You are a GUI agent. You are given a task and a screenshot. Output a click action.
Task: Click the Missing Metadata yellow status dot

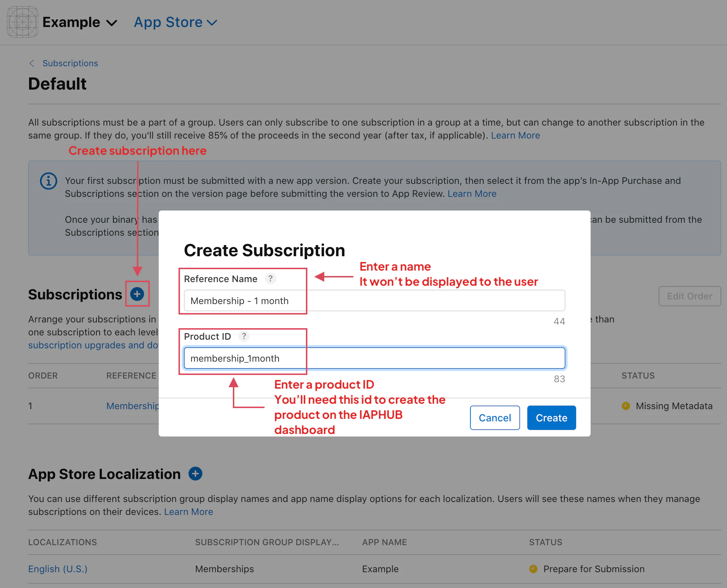[x=626, y=406]
